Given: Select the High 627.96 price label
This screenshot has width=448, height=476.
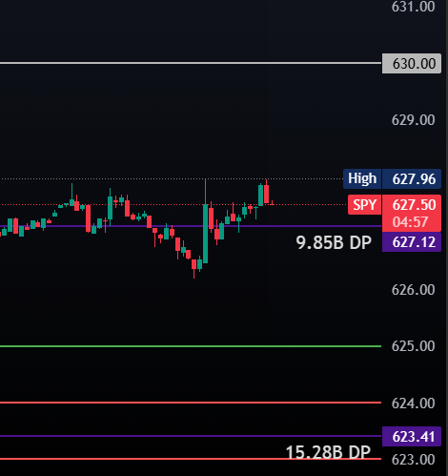Looking at the screenshot, I should (392, 178).
